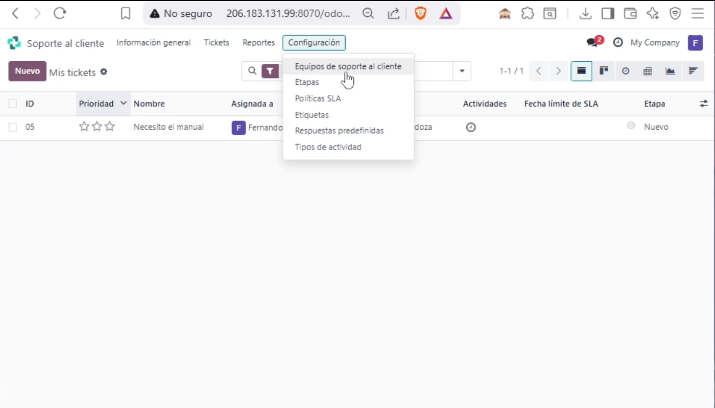Sort by the ID column header
Screen dimensions: 715x408
[30, 104]
